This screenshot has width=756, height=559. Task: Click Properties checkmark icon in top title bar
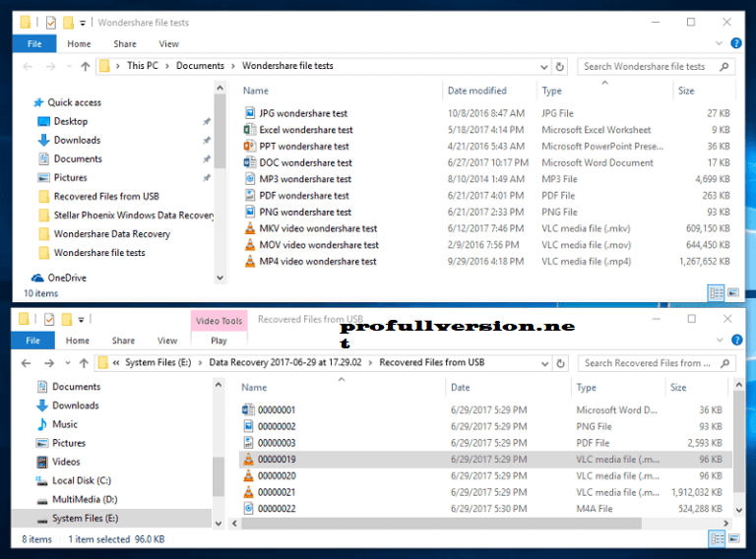click(51, 23)
